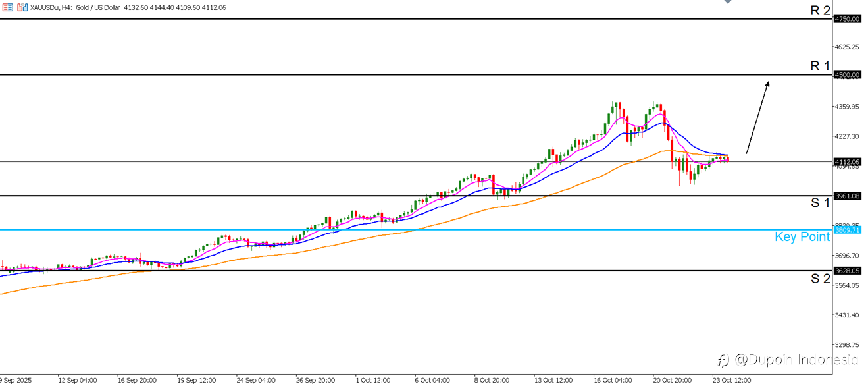
Task: Click the 3564.05 price scale value
Action: (x=847, y=285)
